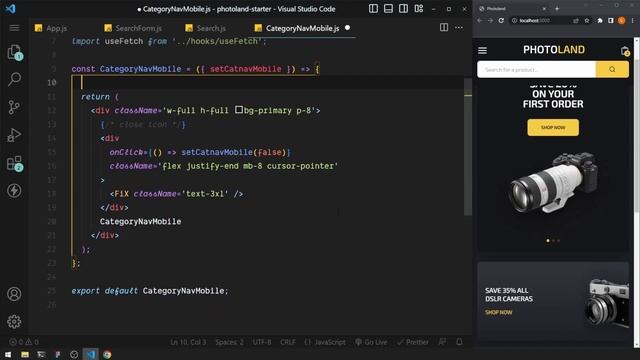
Task: Open Source Control view
Action: click(x=14, y=107)
